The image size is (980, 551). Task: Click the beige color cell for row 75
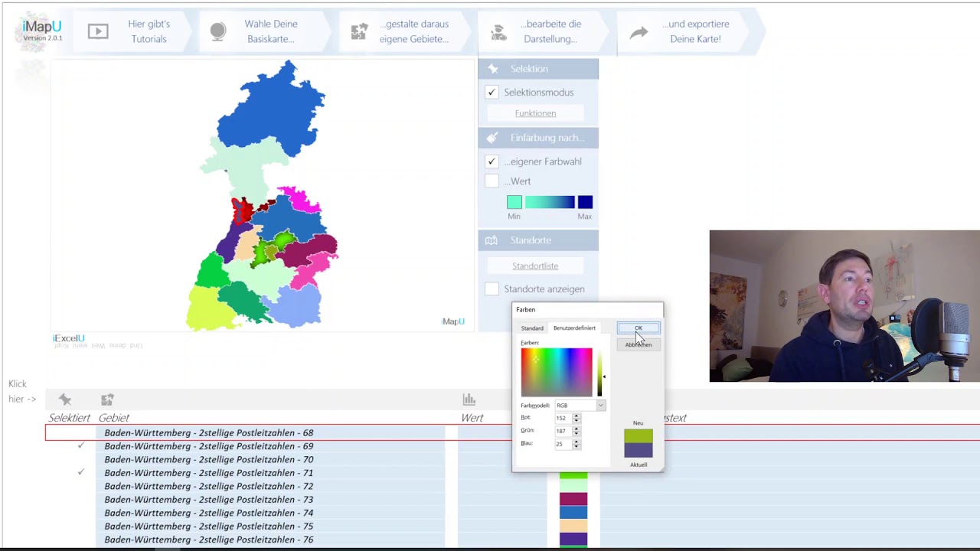pos(573,526)
